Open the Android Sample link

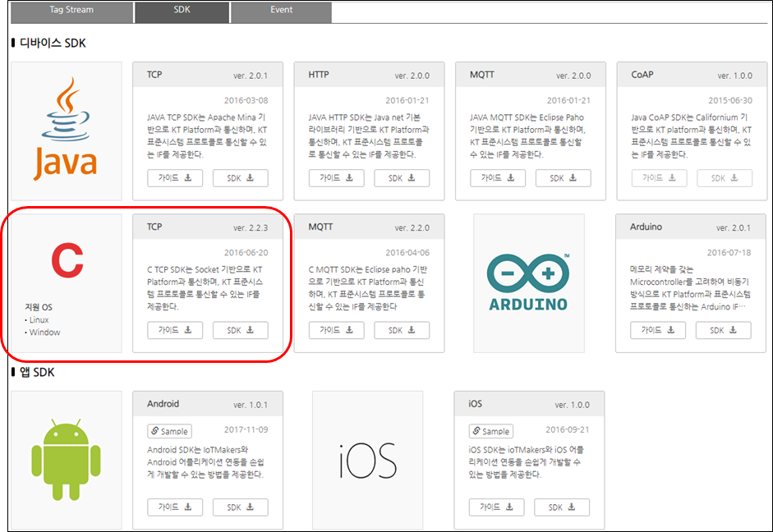[x=169, y=431]
